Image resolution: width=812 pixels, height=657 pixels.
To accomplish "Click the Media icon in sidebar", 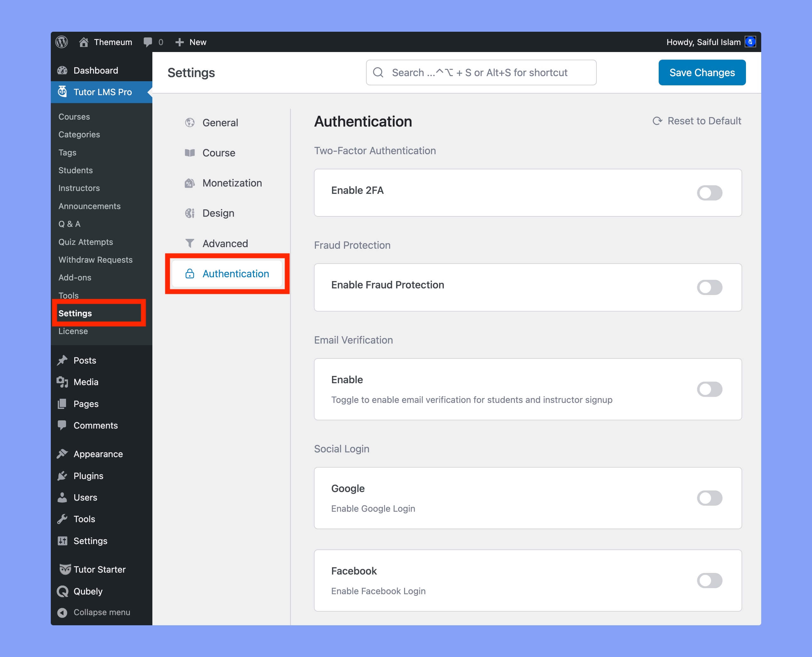I will point(63,382).
